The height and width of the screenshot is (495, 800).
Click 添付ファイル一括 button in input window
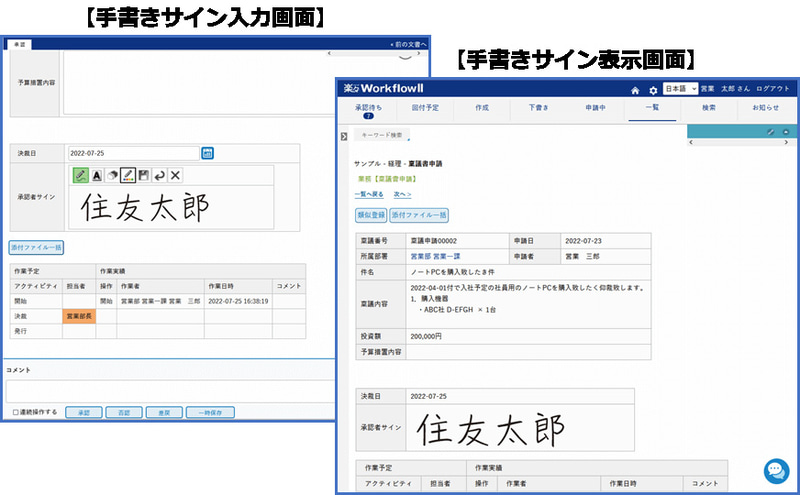coord(36,248)
